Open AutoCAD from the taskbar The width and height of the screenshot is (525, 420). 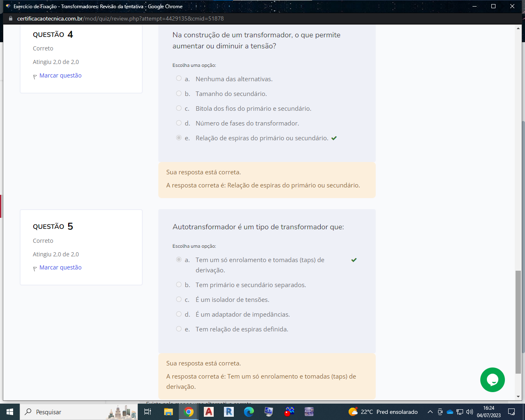[209, 412]
